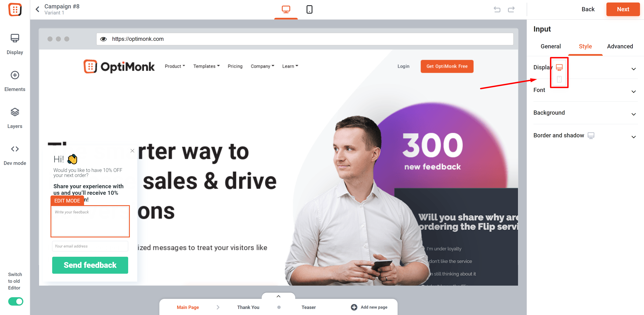Open the Elements panel
Screen dimensions: 644x315
point(15,81)
